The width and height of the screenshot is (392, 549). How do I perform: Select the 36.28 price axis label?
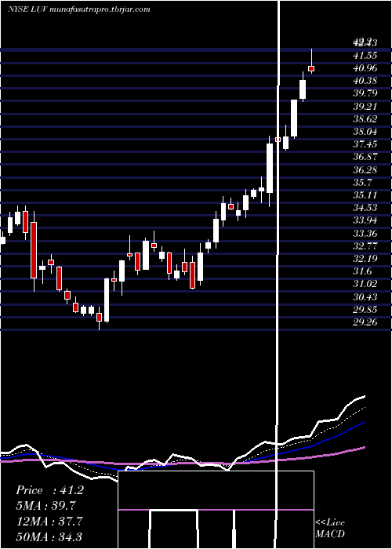click(x=365, y=170)
